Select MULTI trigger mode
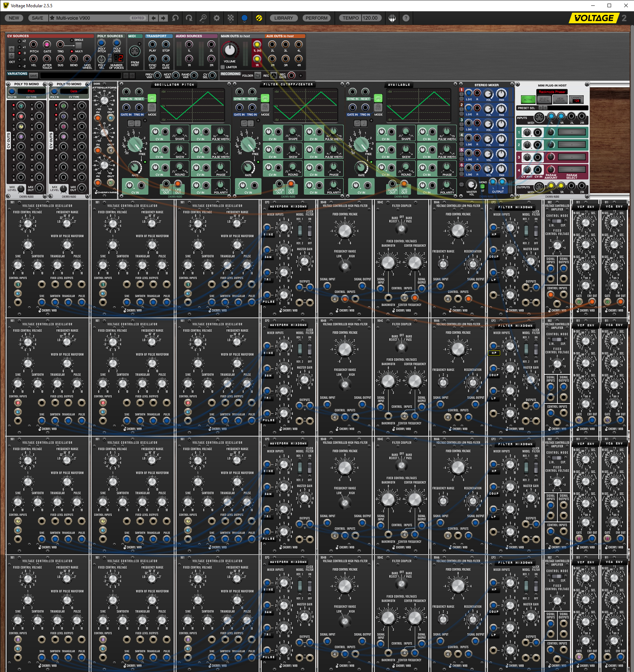Screen dimensions: 634x672 [x=72, y=51]
